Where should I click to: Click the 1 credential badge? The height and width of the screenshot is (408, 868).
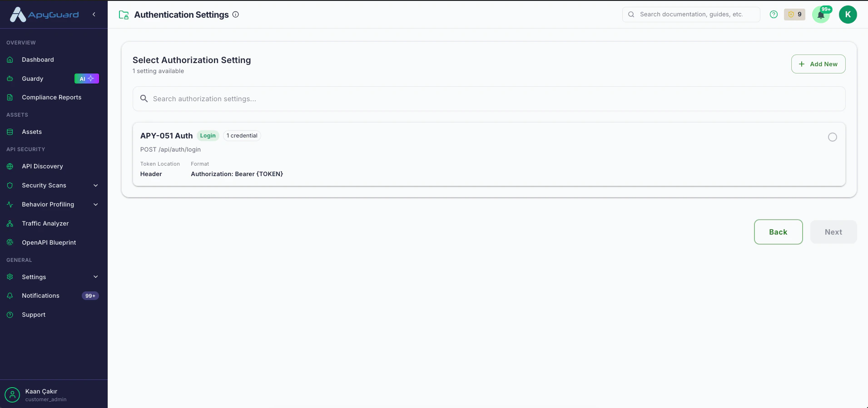coord(242,136)
